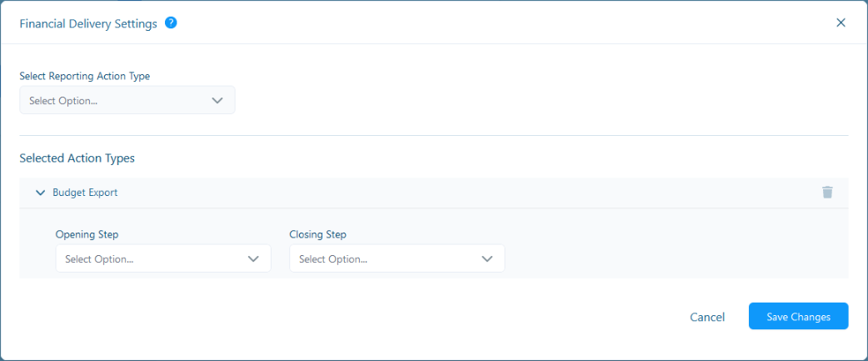Click the Selected Action Types heading

tap(77, 158)
